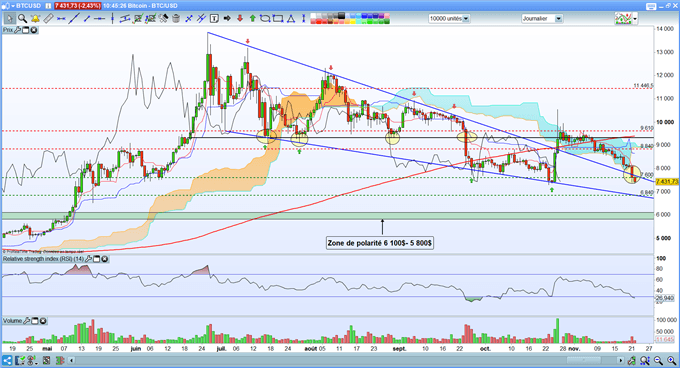Image resolution: width=680 pixels, height=368 pixels.
Task: Click the info icon next to BTCUSD
Action: click(48, 6)
